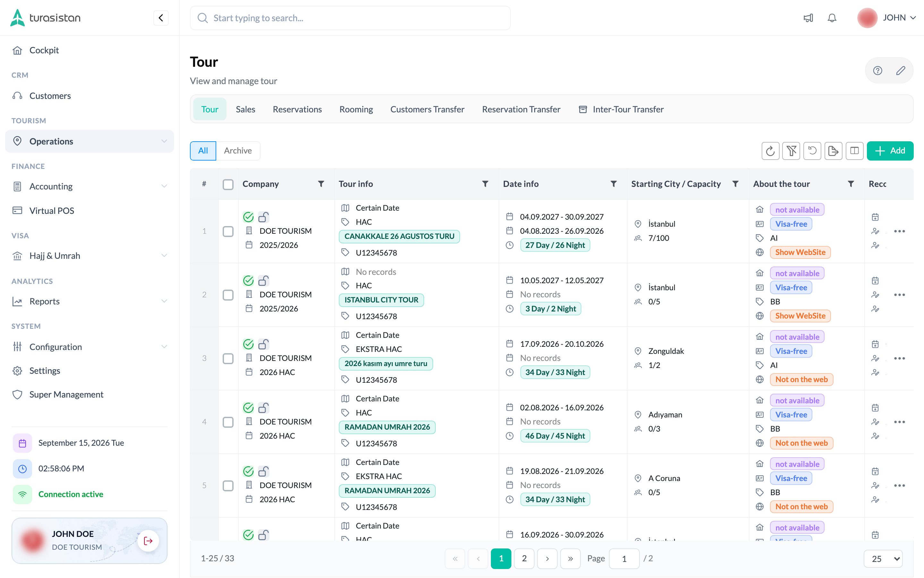Refresh the tour table

(770, 151)
